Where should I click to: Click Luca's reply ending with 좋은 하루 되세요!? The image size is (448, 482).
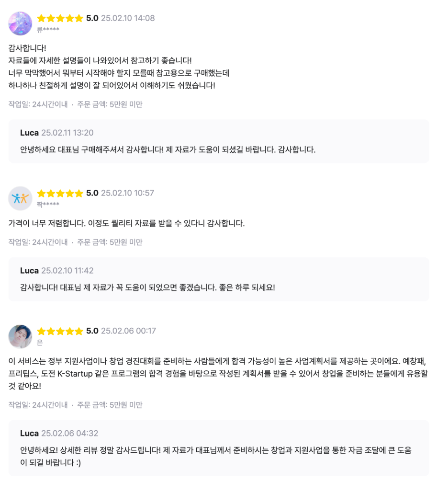(147, 287)
